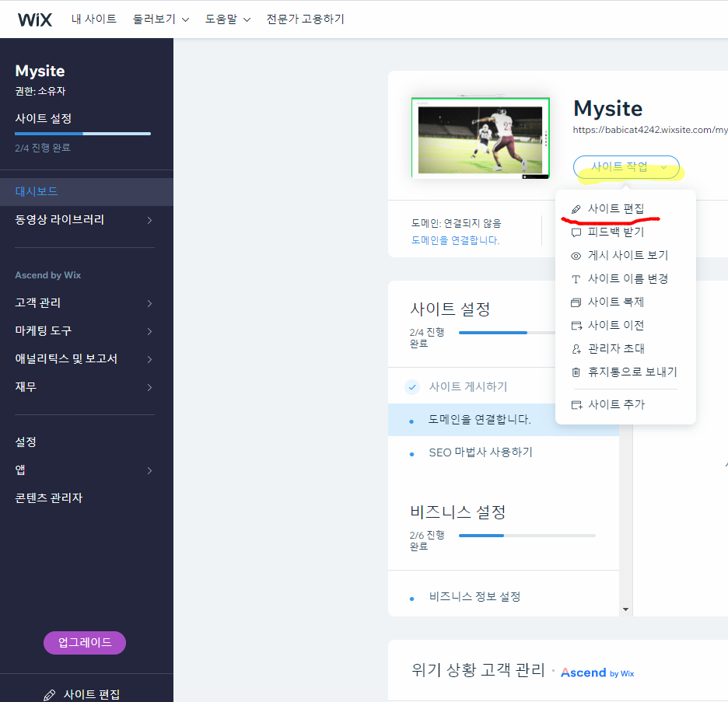Image resolution: width=728 pixels, height=702 pixels.
Task: Open the 둘러보기 dropdown menu
Action: pos(161,19)
